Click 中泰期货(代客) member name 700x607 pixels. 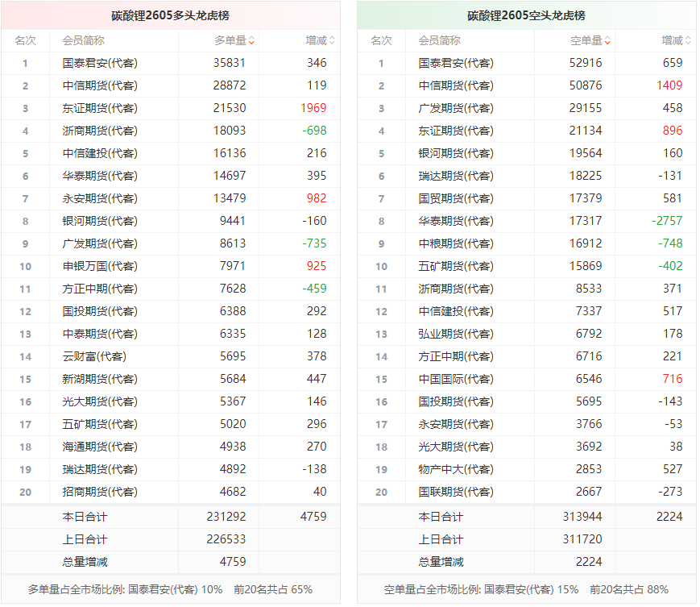[100, 334]
